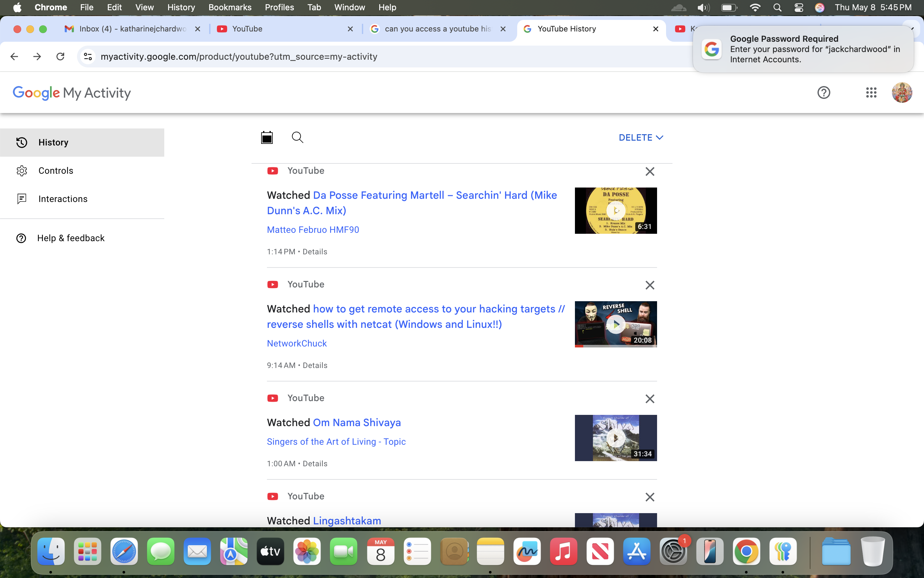The image size is (924, 578).
Task: Open Apple TV app in dock
Action: click(270, 551)
